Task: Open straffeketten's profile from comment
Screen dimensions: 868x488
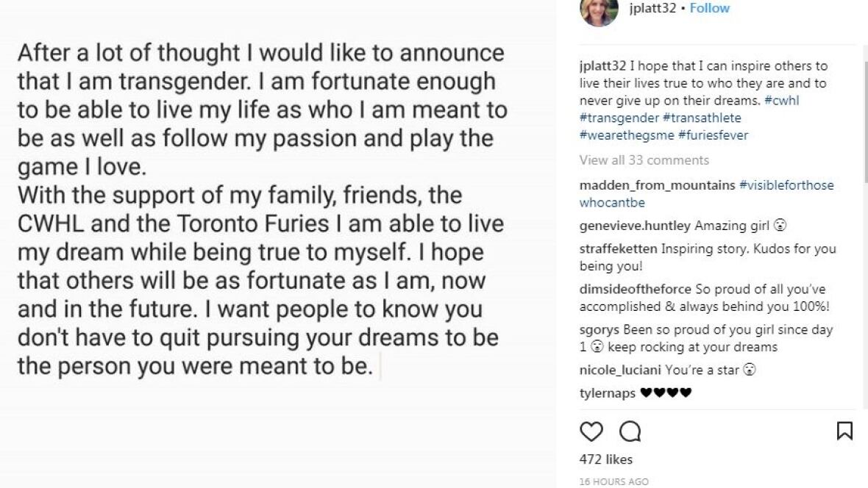Action: (618, 248)
